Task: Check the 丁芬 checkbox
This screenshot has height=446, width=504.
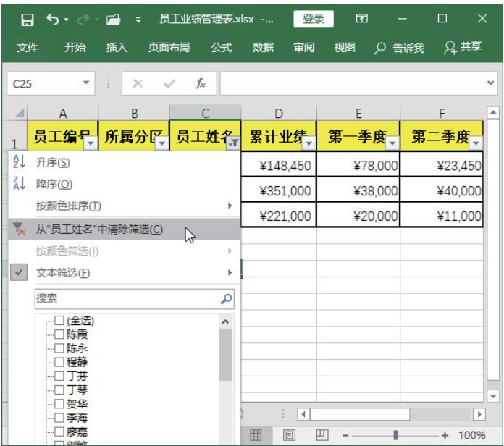Action: [x=59, y=376]
